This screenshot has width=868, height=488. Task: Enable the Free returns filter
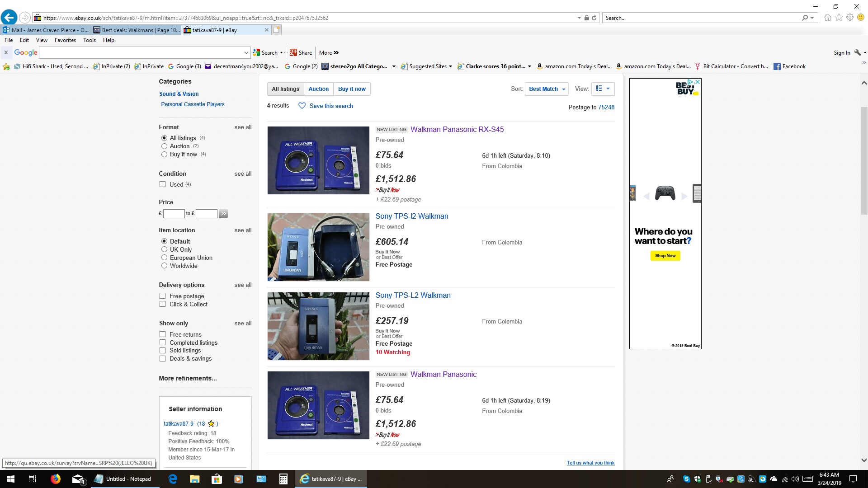[x=162, y=334]
